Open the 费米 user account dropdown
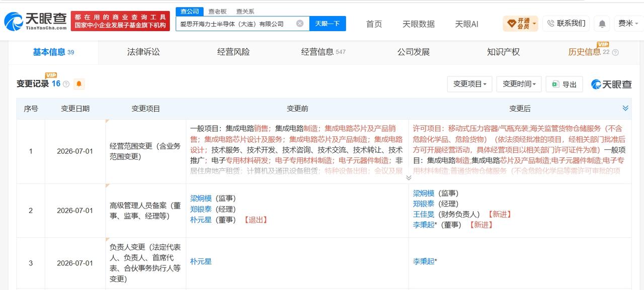Image resolution: width=644 pixels, height=290 pixels. 628,23
